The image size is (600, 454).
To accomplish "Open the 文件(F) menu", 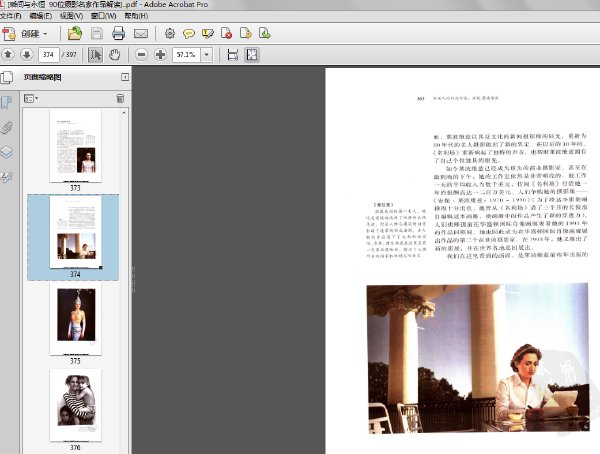I will [10, 16].
